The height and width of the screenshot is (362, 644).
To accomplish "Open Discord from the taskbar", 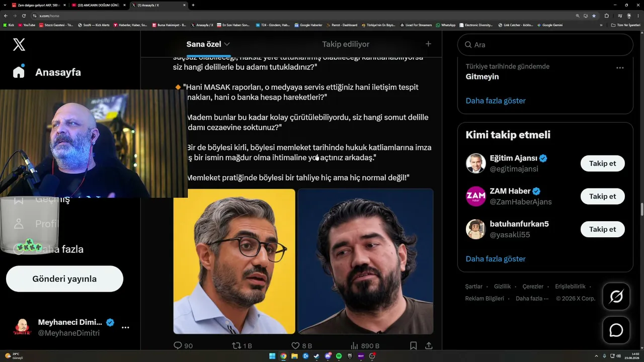I will pyautogui.click(x=328, y=356).
